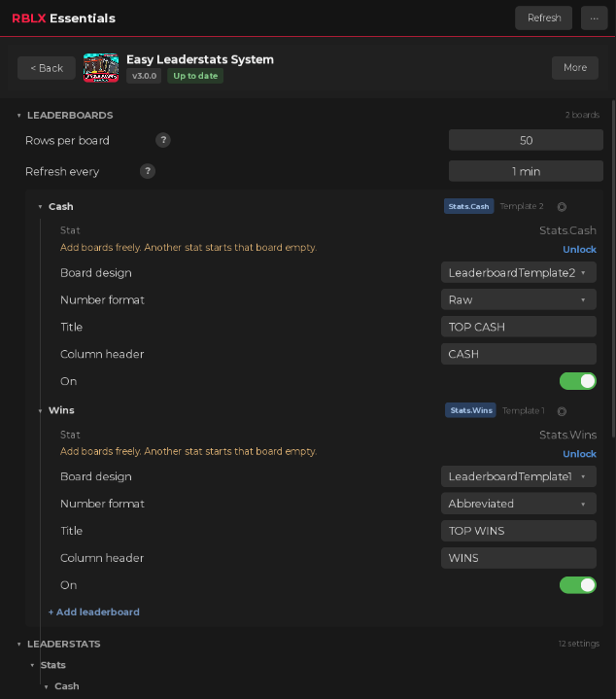Click the Rows per board value 50

(526, 140)
